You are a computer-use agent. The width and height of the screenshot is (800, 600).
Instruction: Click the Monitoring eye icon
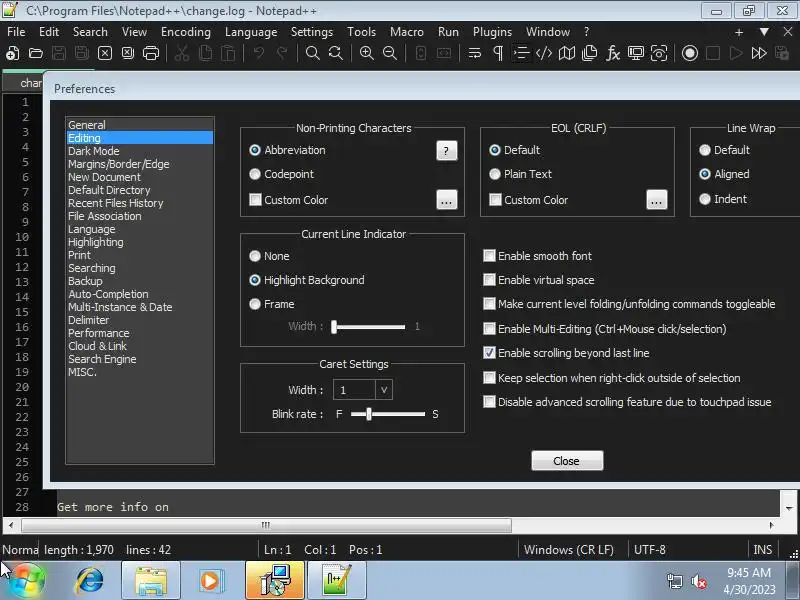tap(659, 53)
